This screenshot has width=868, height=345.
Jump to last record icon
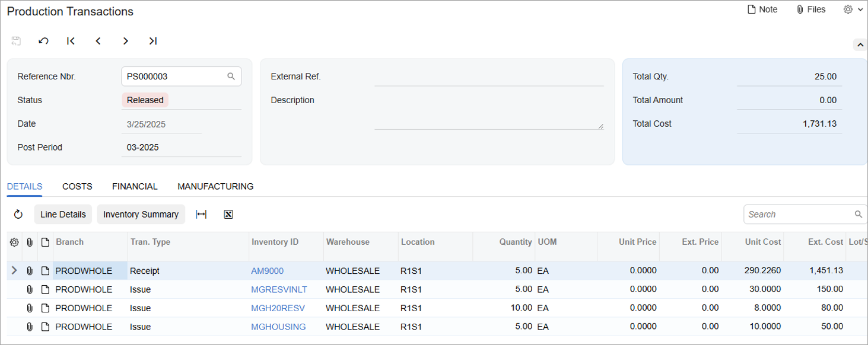click(153, 41)
